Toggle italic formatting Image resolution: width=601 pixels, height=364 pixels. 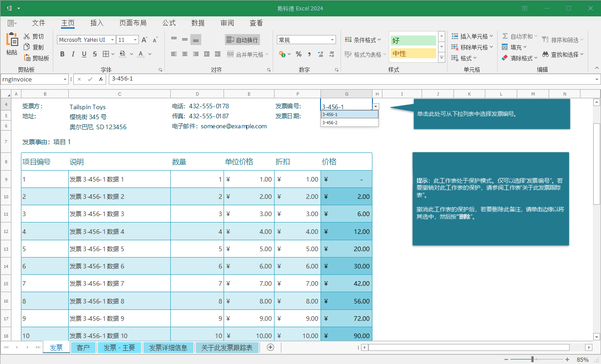(73, 54)
